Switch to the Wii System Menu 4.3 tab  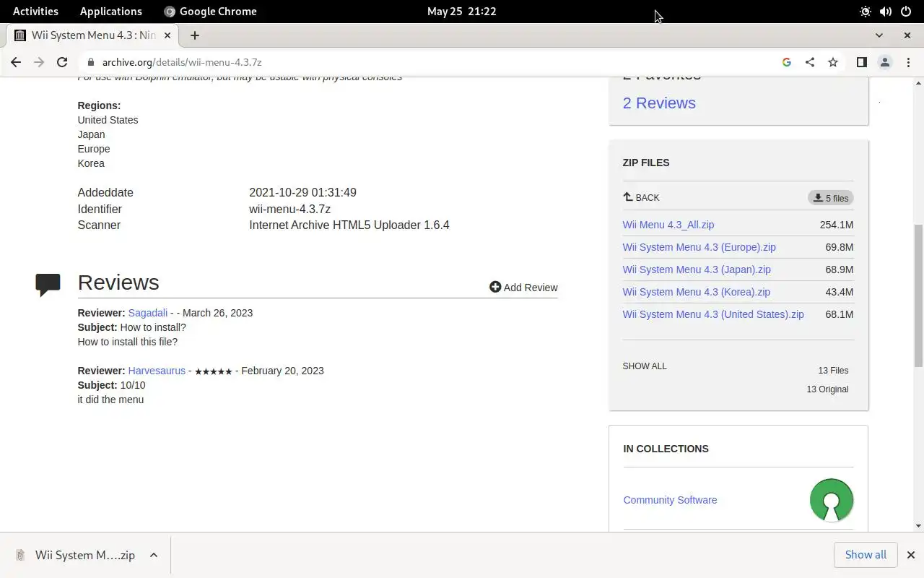point(92,35)
